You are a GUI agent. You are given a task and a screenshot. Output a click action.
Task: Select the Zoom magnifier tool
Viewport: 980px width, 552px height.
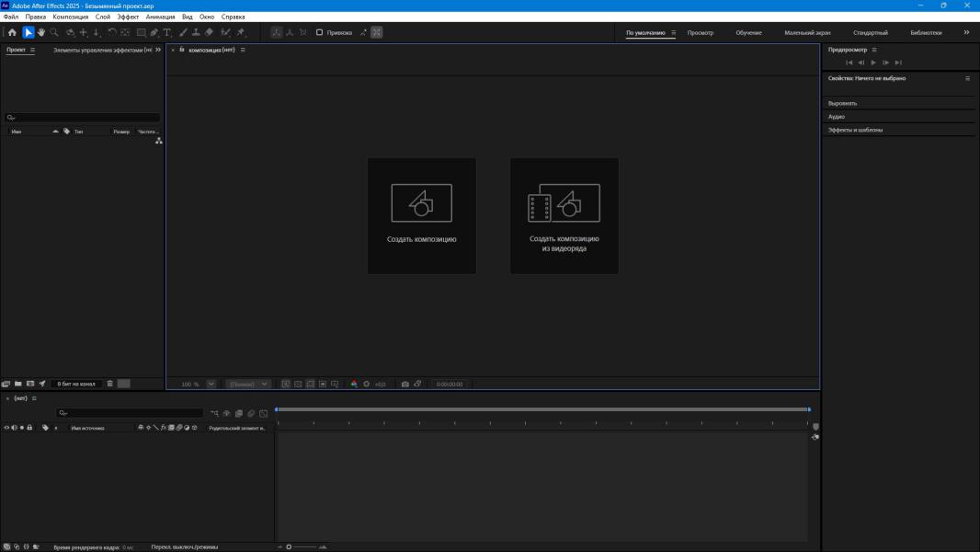[x=54, y=32]
